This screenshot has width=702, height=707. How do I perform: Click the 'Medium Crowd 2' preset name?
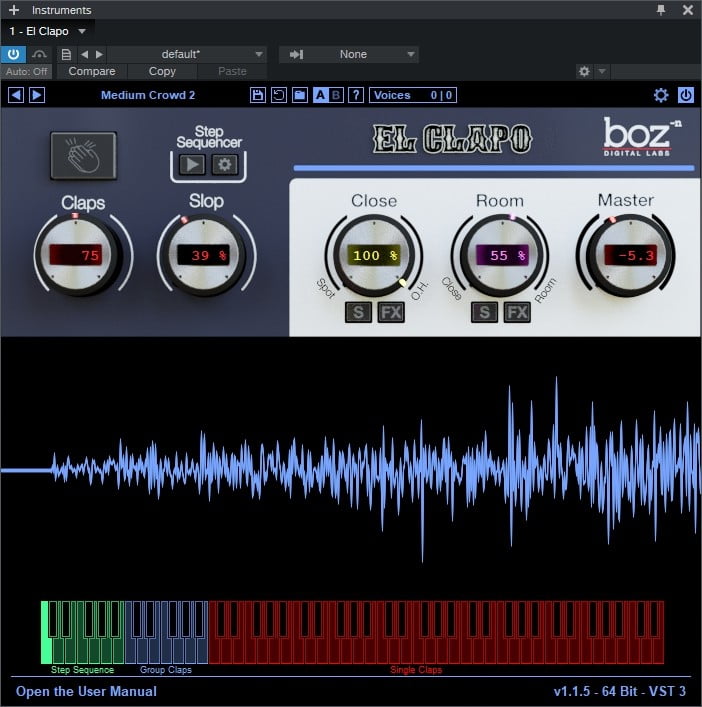pos(148,95)
